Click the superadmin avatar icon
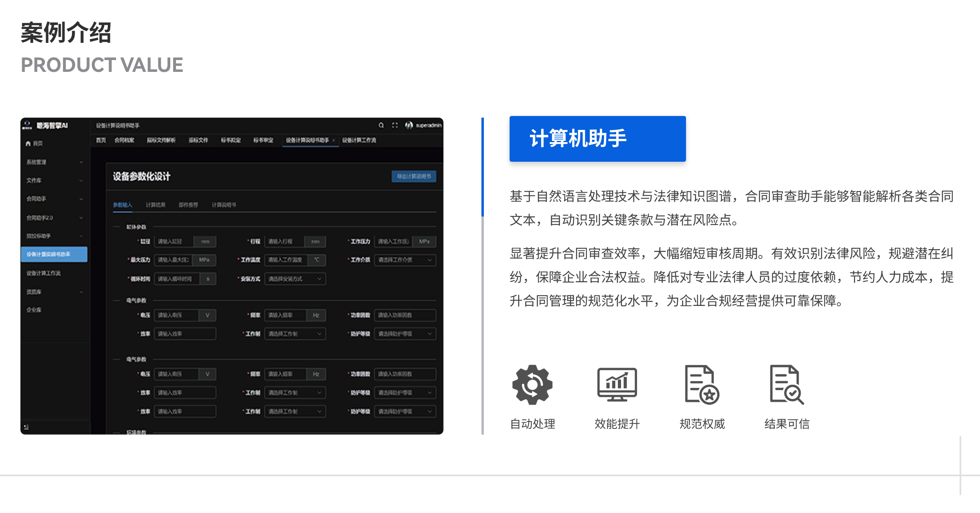This screenshot has width=980, height=513. click(x=409, y=125)
